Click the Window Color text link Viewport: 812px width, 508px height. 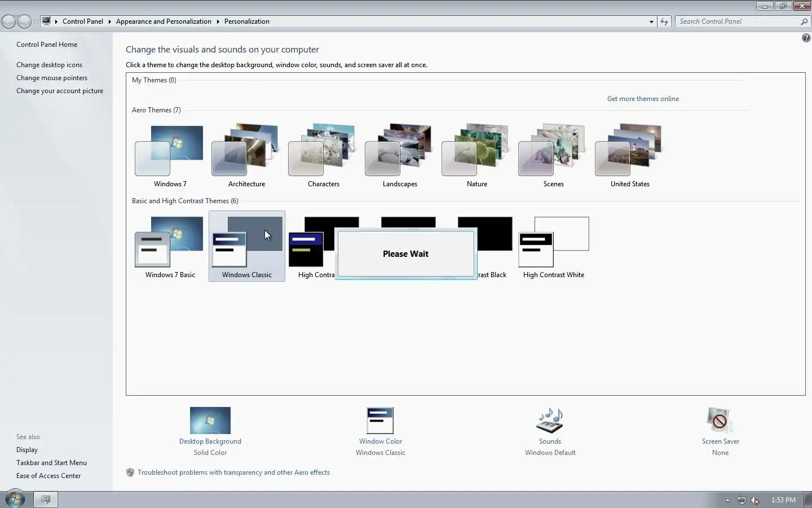pos(381,441)
